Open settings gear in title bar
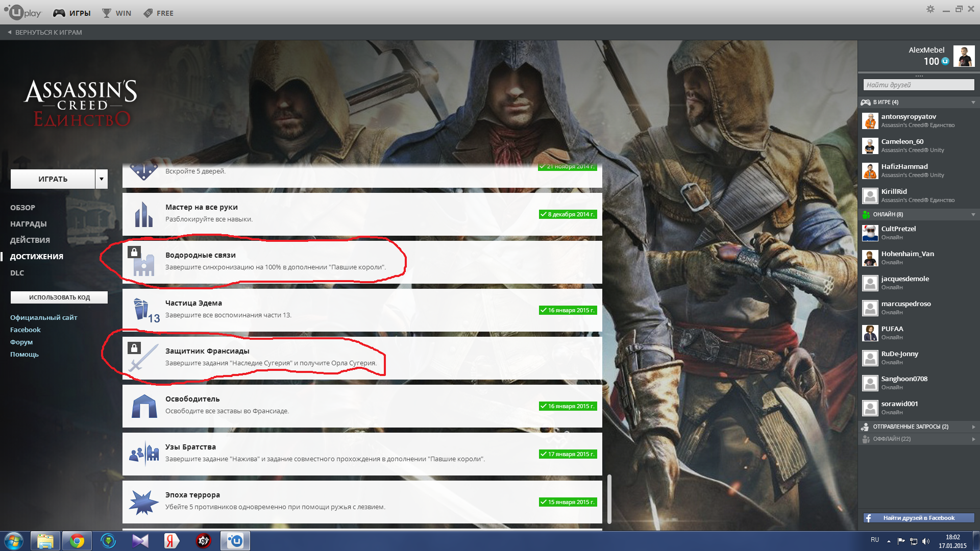 tap(930, 9)
